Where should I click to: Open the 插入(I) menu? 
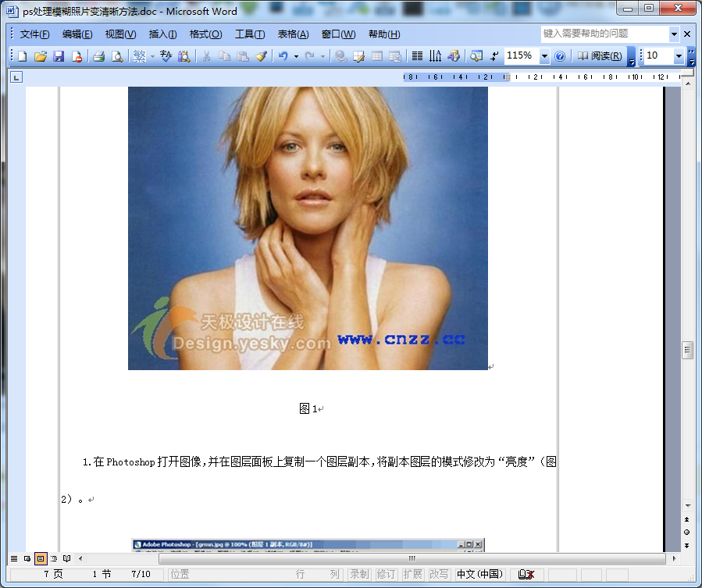point(162,34)
